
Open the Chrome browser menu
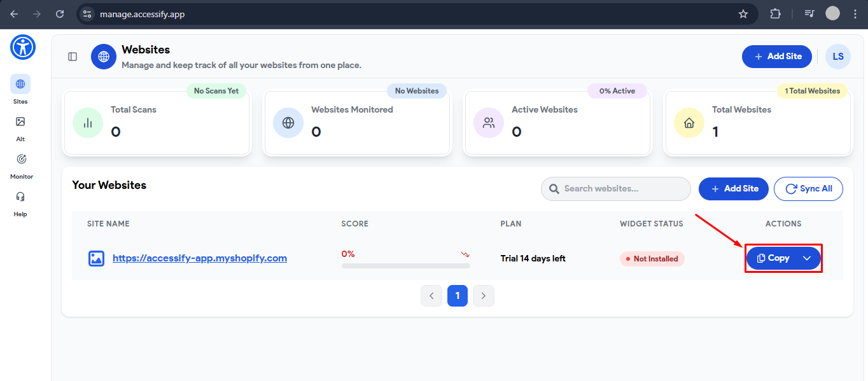click(x=855, y=13)
